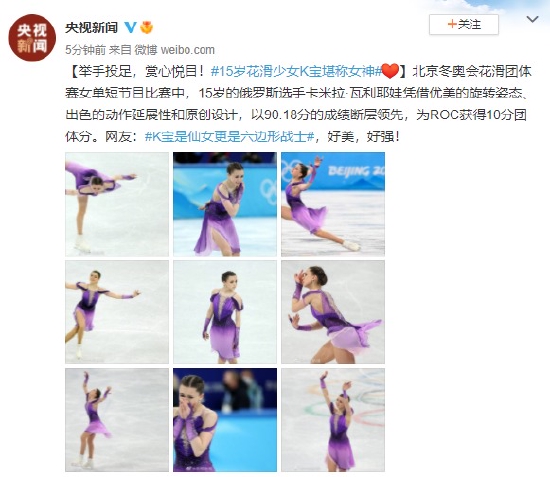Click the blue verified V badge
The image size is (550, 477).
pos(131,27)
